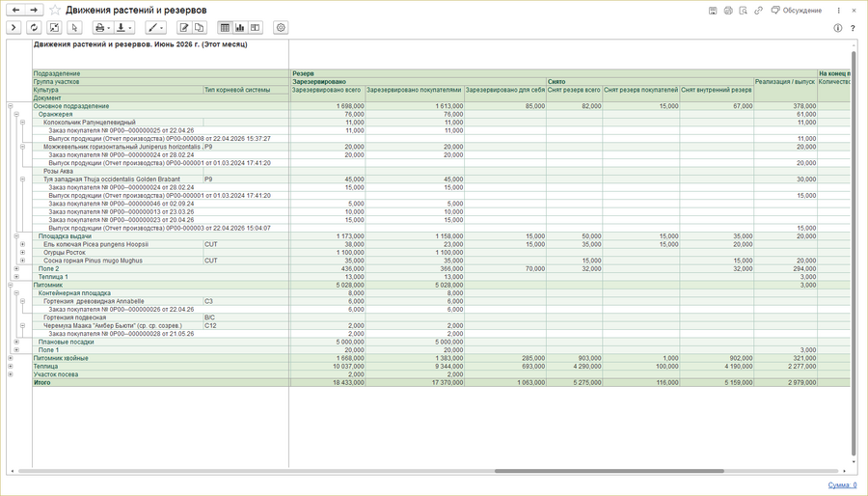
Task: Expand the Питомник хвойные group
Action: tap(10, 358)
